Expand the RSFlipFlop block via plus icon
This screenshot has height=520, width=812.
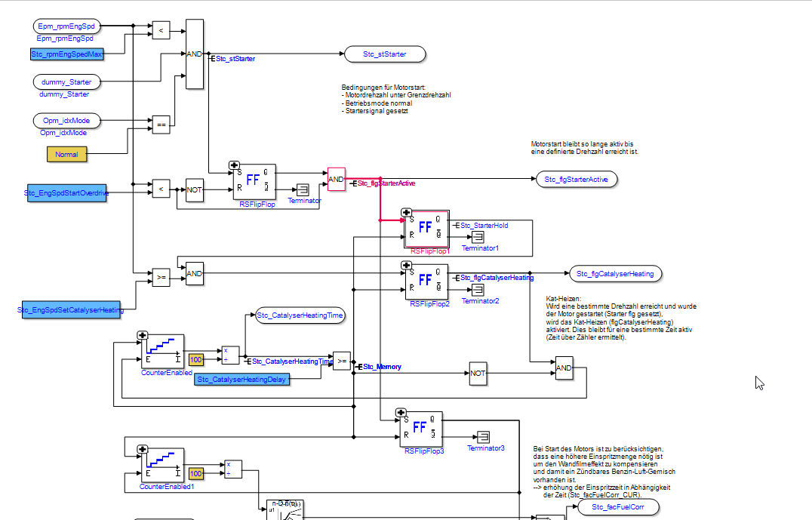coord(234,165)
